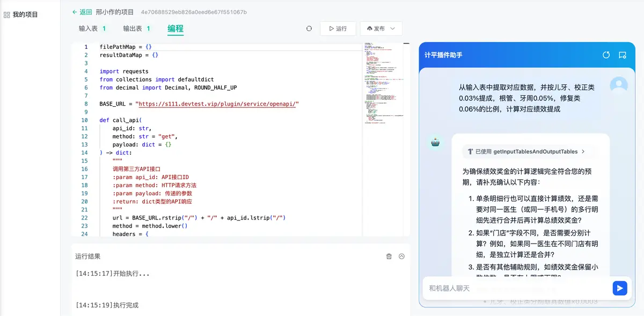
Task: Click the refresh icon left of 运行
Action: coord(309,28)
